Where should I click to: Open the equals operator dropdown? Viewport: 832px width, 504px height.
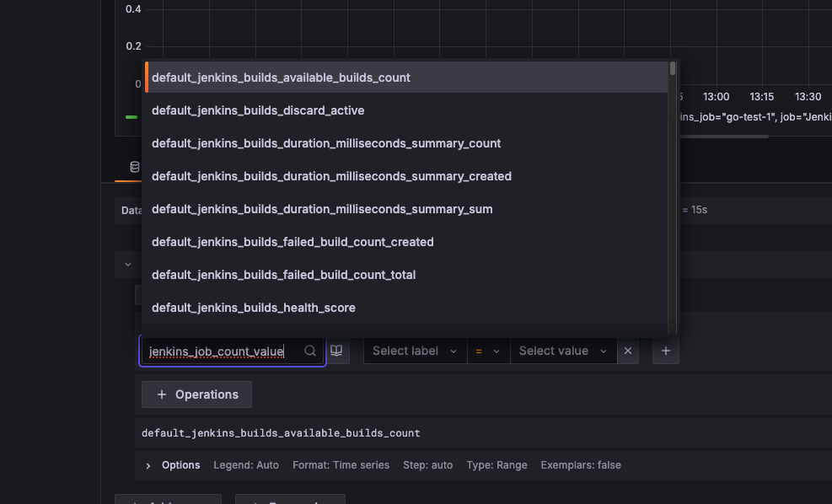pos(488,351)
